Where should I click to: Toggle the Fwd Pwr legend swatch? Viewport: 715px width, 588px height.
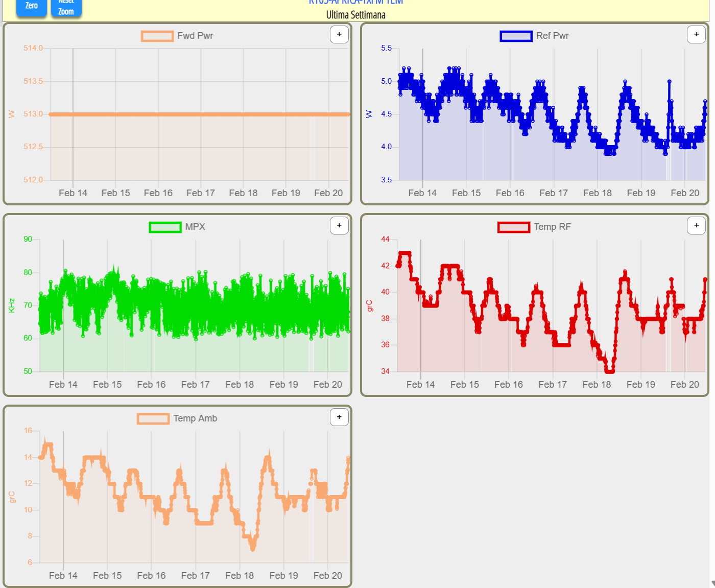[157, 36]
